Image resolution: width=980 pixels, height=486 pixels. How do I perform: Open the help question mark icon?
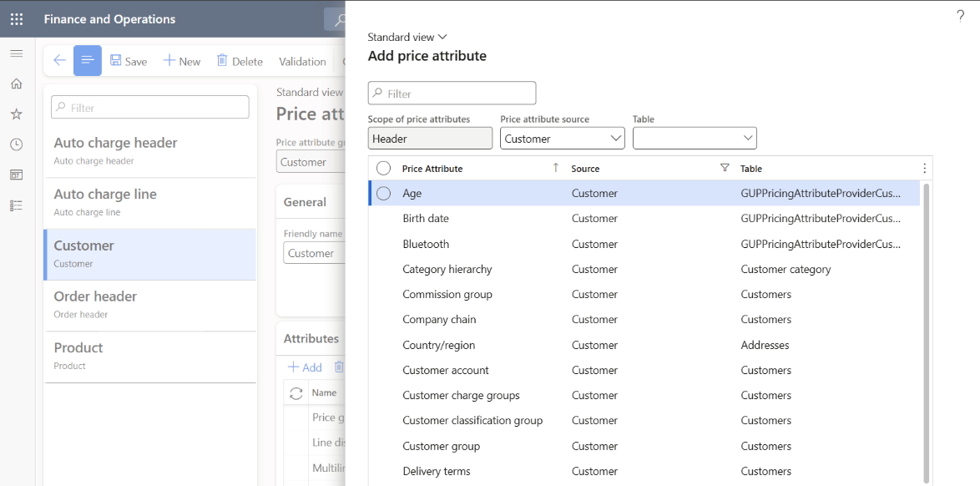[x=961, y=17]
